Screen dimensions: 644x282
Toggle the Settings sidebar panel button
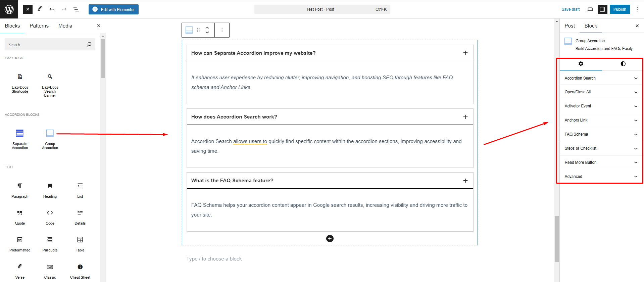click(x=602, y=9)
